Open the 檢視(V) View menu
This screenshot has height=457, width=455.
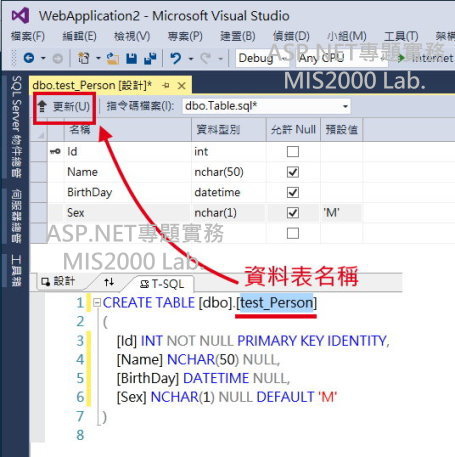[132, 36]
